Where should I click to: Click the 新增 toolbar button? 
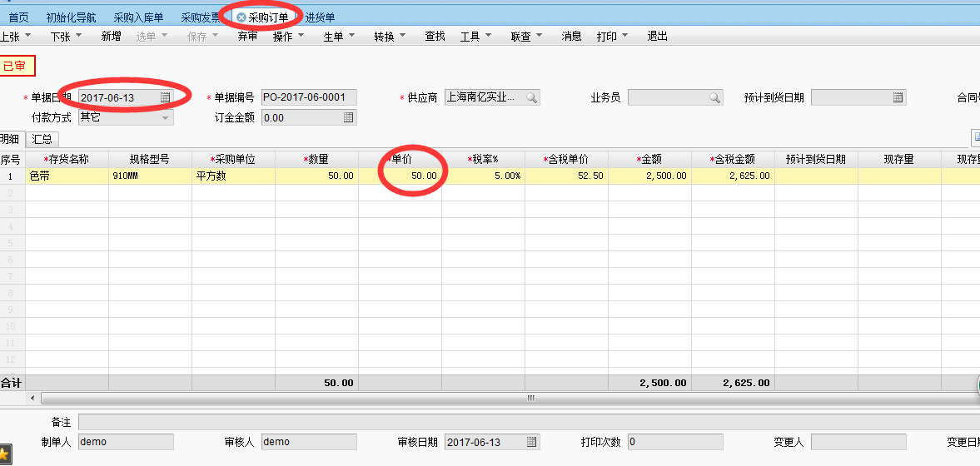pyautogui.click(x=111, y=37)
